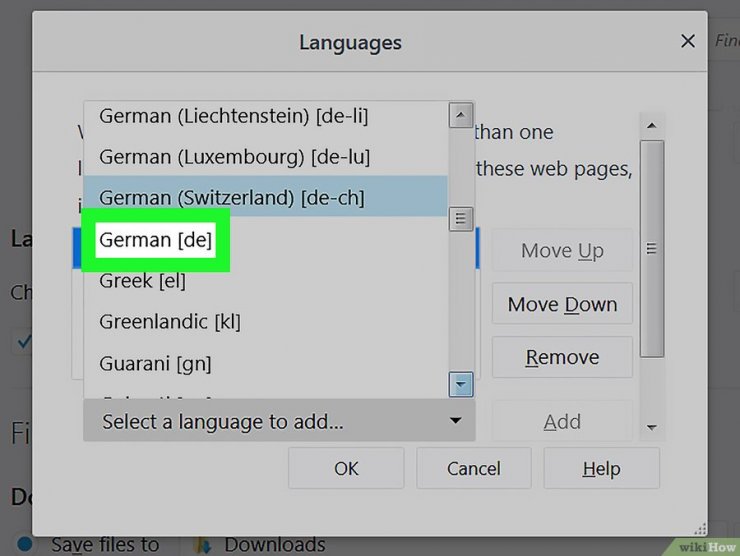Close the Languages dialog with the X

tap(688, 42)
